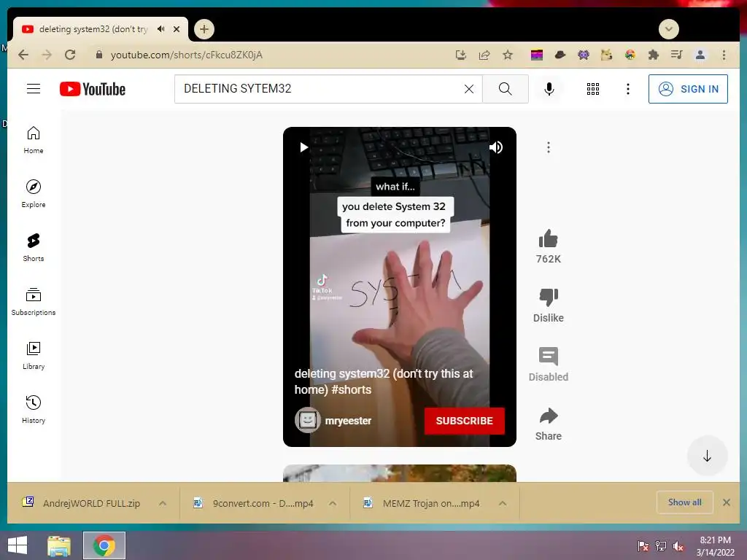Start voice search with the microphone icon
Image resolution: width=747 pixels, height=560 pixels.
pos(549,89)
